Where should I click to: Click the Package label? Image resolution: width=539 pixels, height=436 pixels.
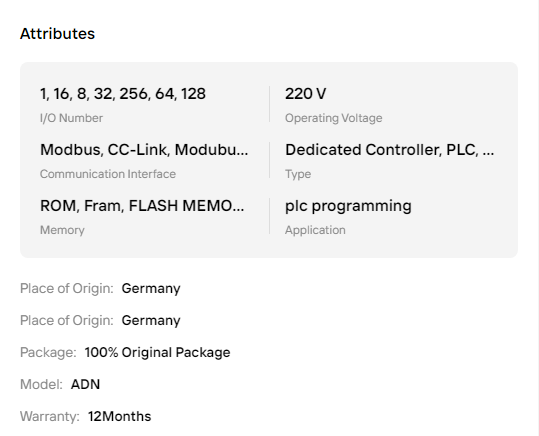tap(48, 352)
